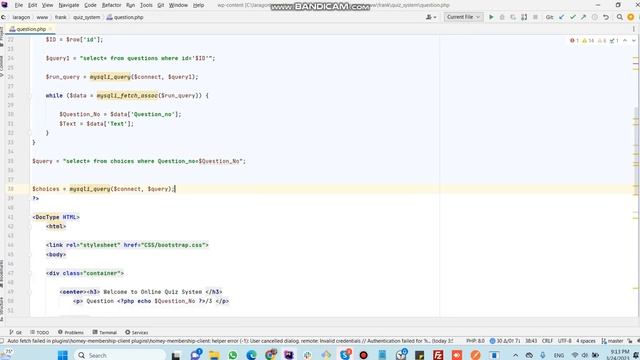
Task: Open the Edit menu
Action: point(33,5)
